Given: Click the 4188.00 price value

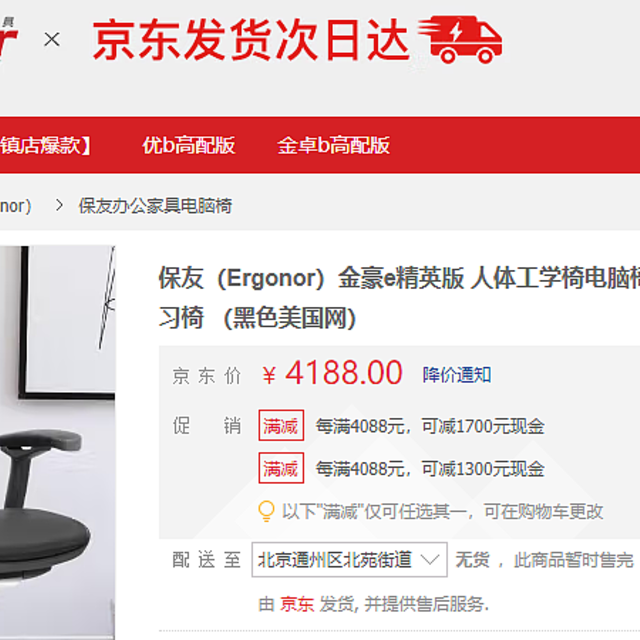Looking at the screenshot, I should tap(344, 373).
